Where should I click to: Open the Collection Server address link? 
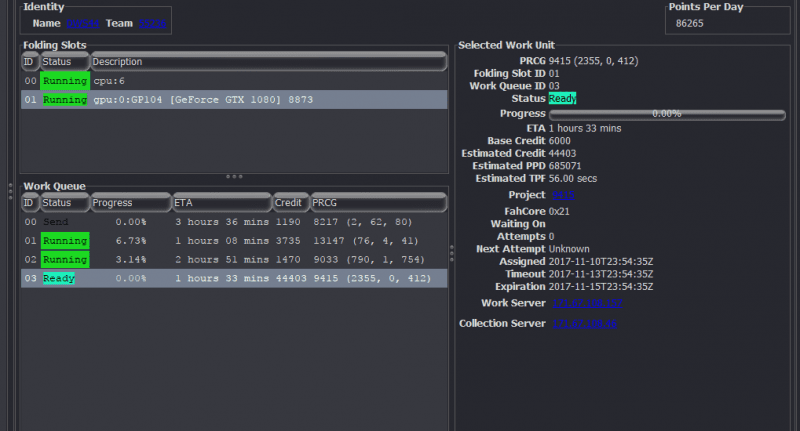585,323
